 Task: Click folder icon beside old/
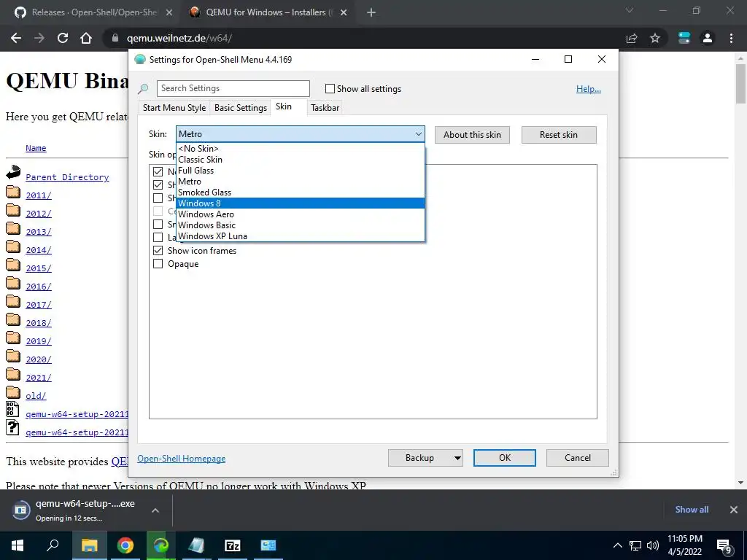click(x=13, y=393)
